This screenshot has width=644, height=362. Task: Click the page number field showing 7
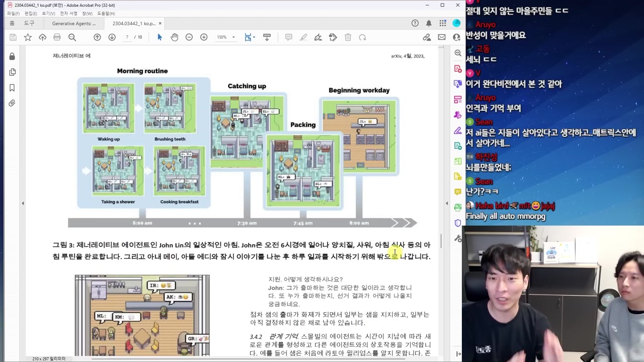(x=127, y=37)
